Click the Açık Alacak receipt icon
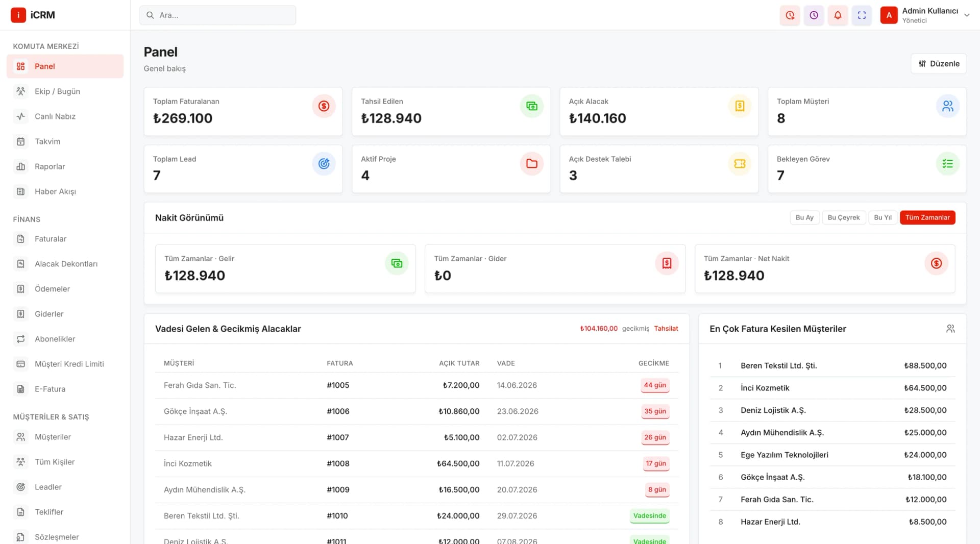The image size is (980, 544). tap(740, 106)
